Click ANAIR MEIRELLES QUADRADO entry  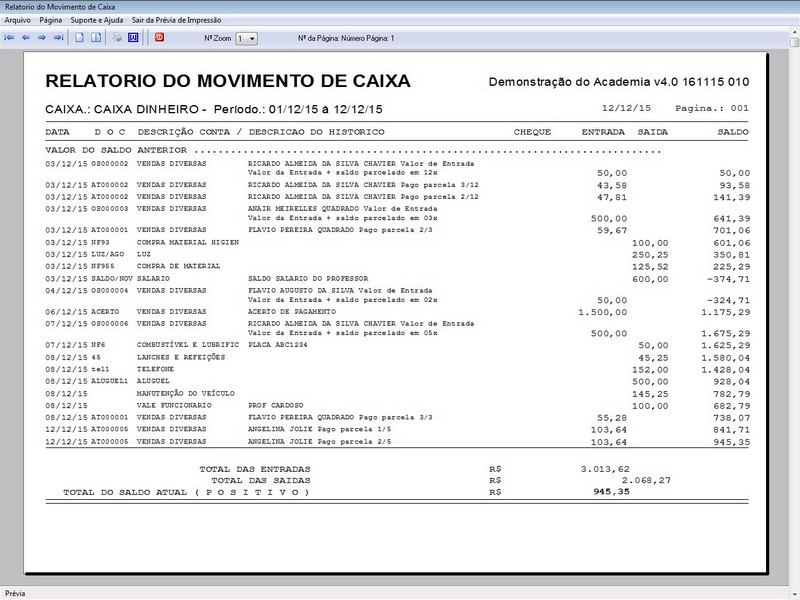(342, 209)
